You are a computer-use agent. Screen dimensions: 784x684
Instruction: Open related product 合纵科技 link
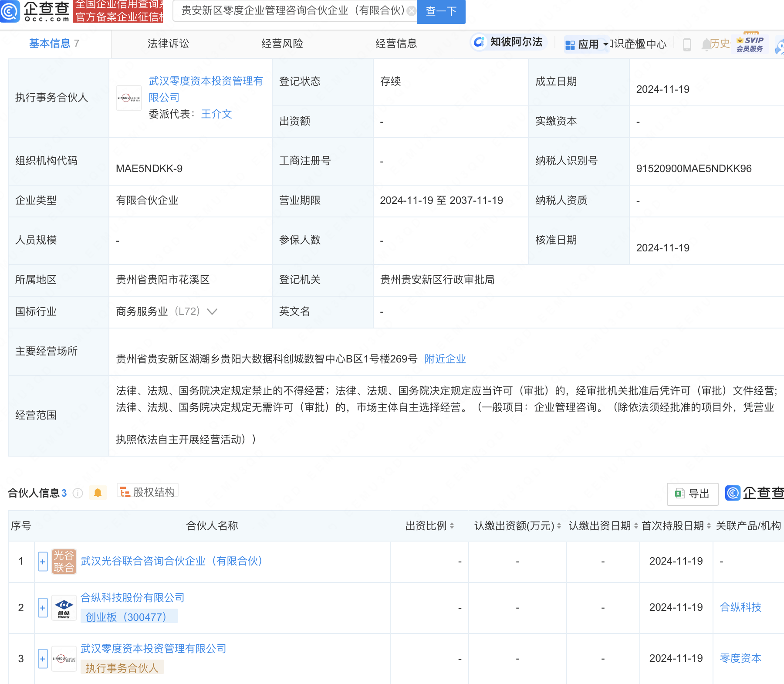(x=740, y=607)
